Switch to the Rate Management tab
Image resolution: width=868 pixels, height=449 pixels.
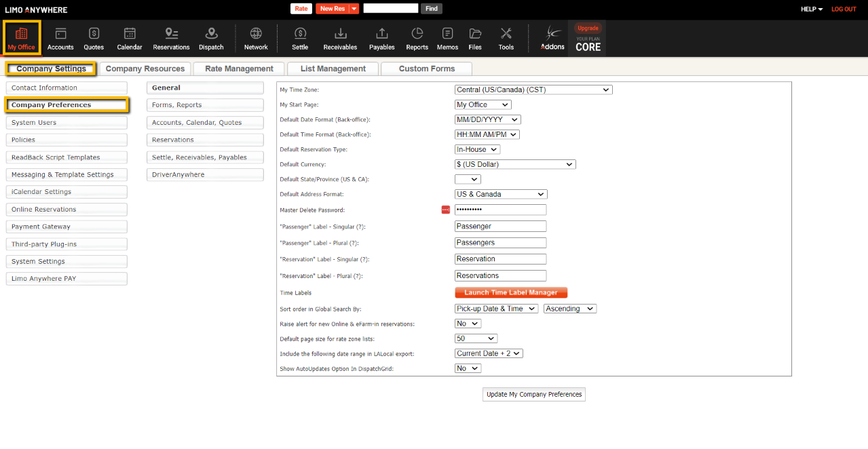point(239,69)
